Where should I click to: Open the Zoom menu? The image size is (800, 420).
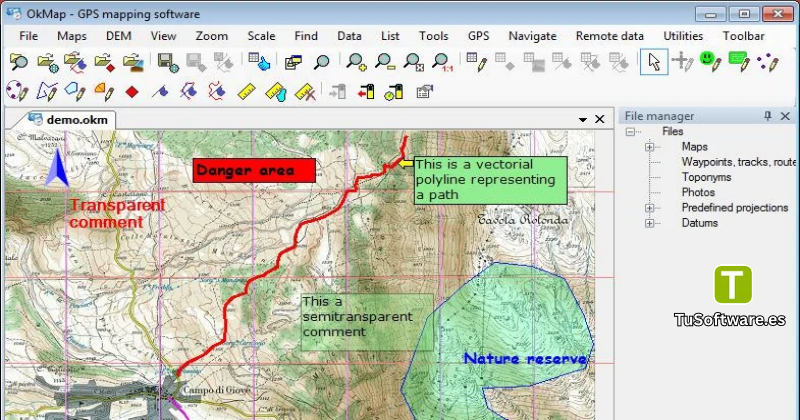coord(212,36)
